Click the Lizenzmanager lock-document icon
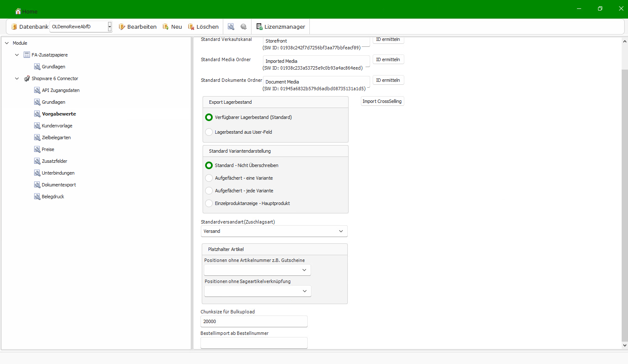 pyautogui.click(x=260, y=27)
